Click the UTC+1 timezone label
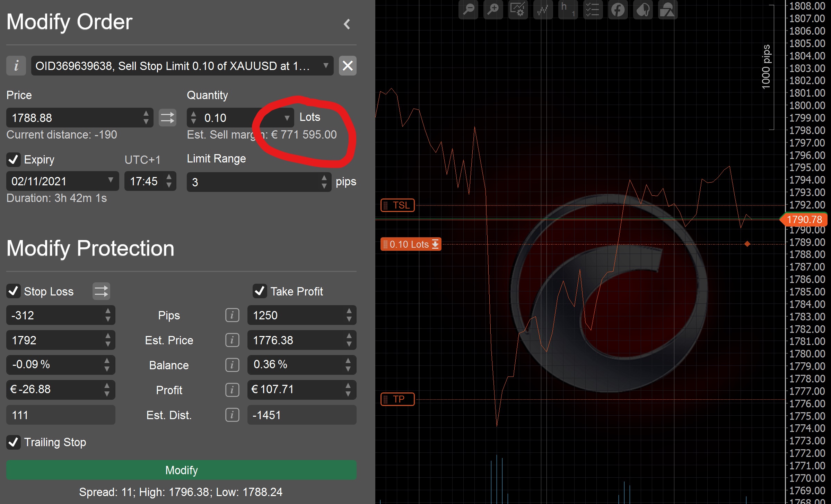This screenshot has height=504, width=831. coord(142,160)
